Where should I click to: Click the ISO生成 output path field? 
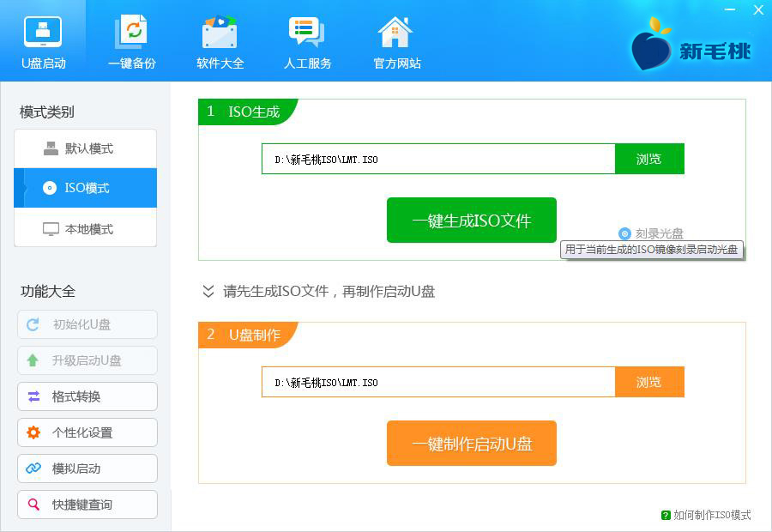(x=438, y=159)
